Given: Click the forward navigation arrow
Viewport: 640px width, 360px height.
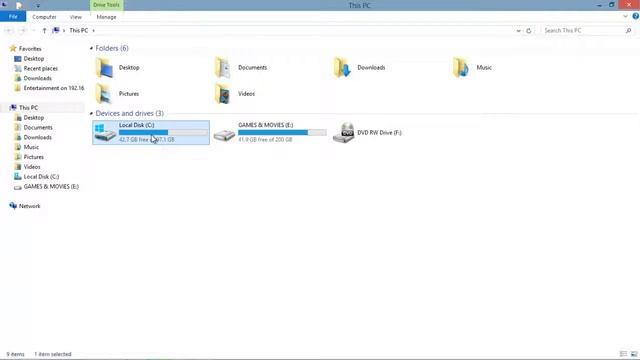Looking at the screenshot, I should pyautogui.click(x=23, y=30).
